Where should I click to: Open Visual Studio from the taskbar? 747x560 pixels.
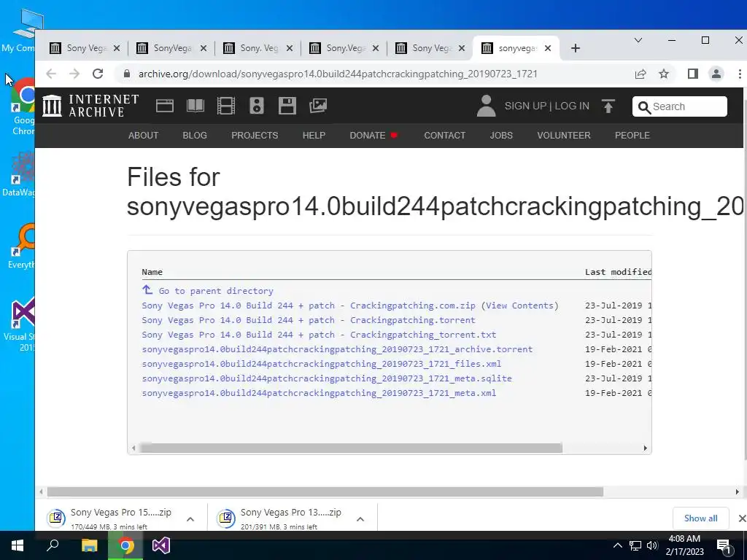[161, 545]
